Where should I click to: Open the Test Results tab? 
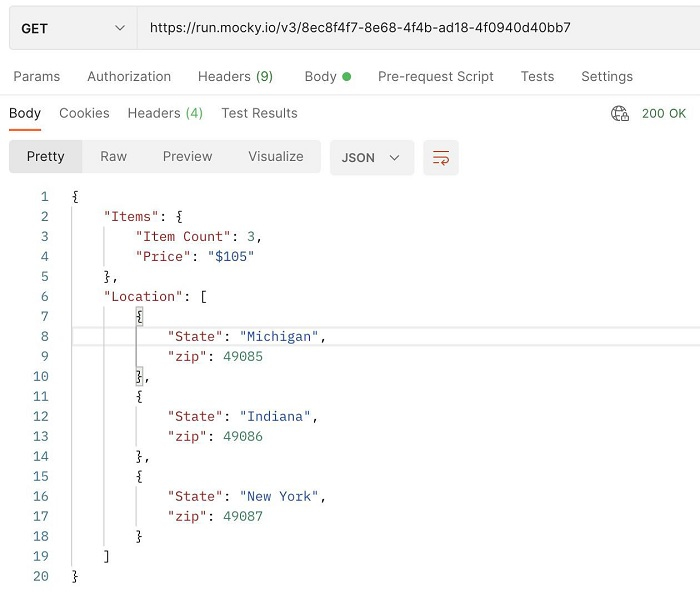click(259, 114)
